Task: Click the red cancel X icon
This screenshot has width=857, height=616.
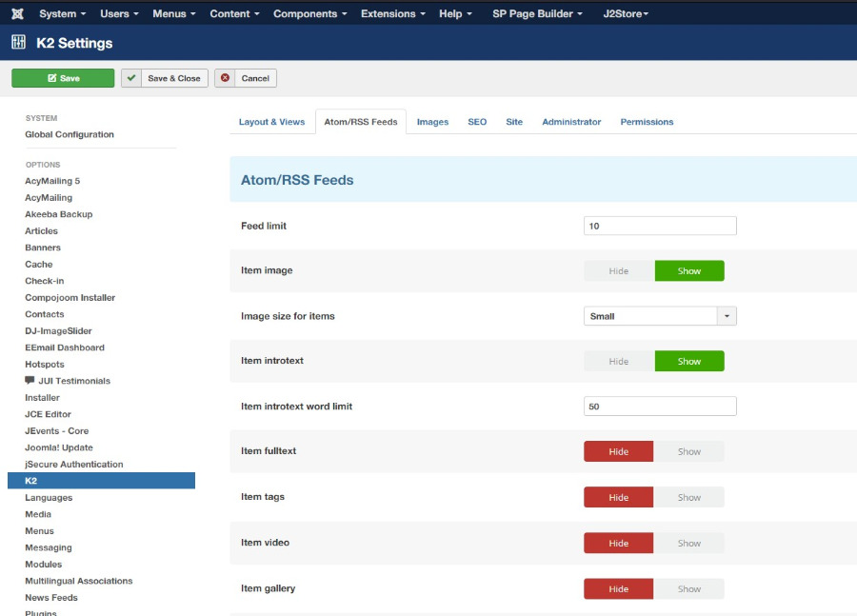Action: pyautogui.click(x=225, y=78)
